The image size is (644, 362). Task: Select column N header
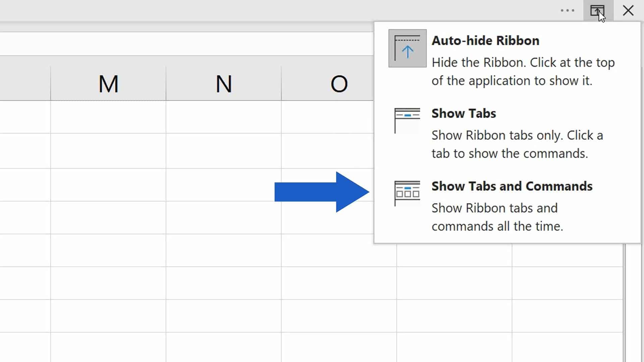tap(223, 83)
